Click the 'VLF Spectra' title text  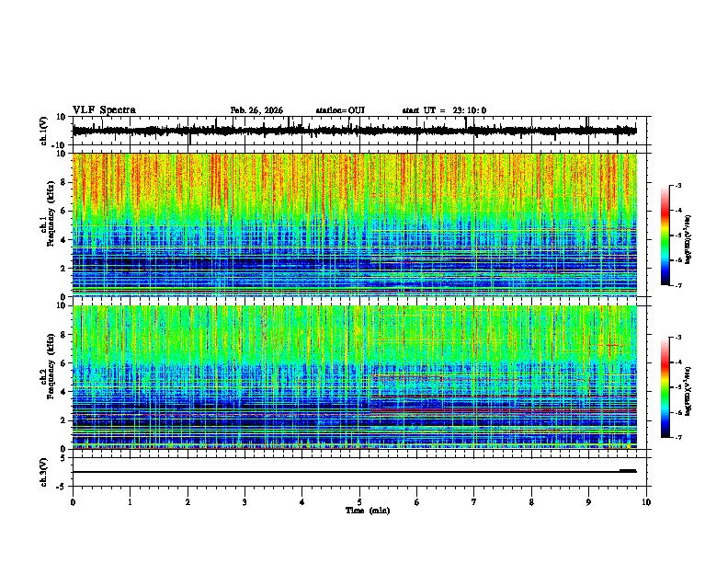coord(104,110)
